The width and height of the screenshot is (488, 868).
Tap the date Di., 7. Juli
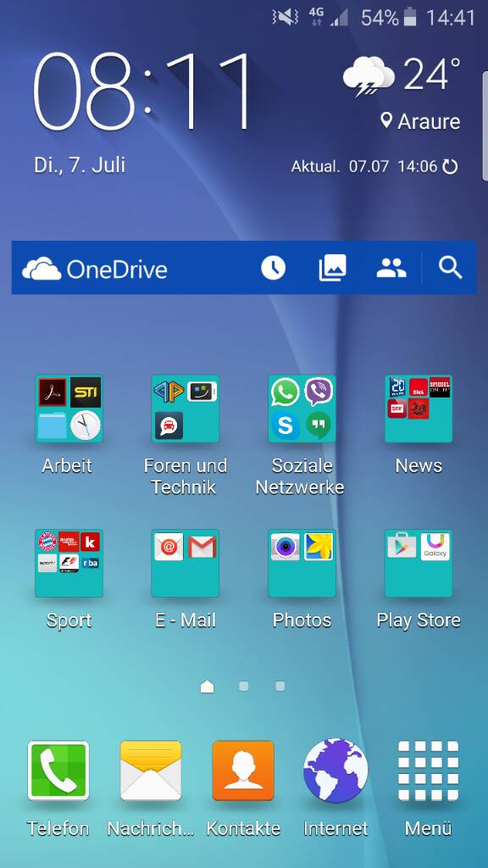80,165
